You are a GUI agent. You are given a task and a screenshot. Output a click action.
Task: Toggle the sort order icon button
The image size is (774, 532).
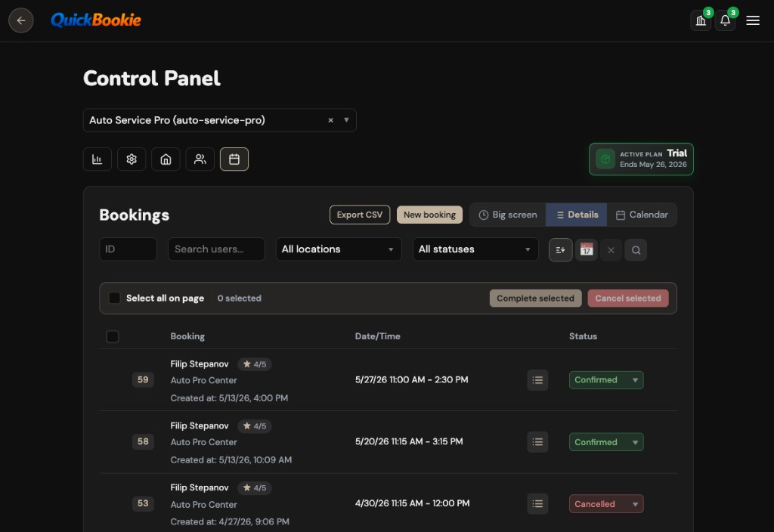(561, 249)
